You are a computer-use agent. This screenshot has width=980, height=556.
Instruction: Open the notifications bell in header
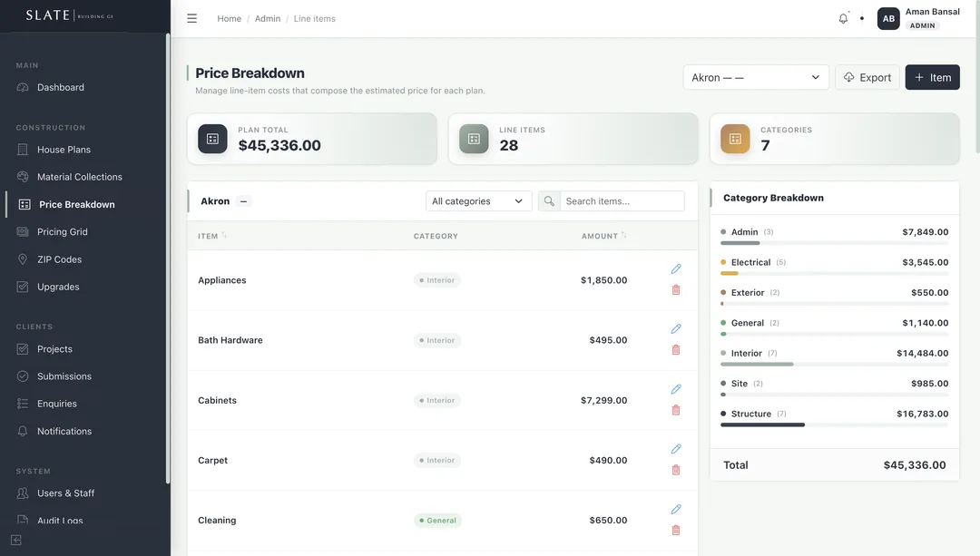pyautogui.click(x=843, y=19)
